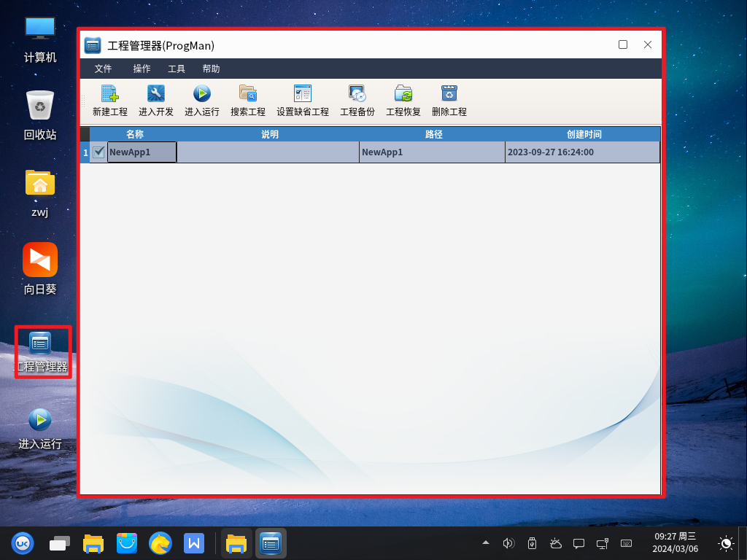Toggle the night mode tray icon
Image resolution: width=747 pixels, height=560 pixels.
point(726,543)
